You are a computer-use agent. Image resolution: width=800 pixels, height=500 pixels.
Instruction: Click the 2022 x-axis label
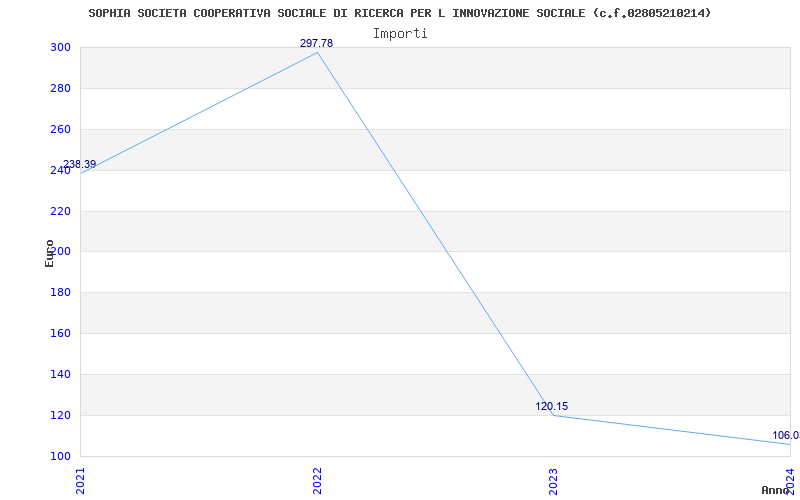coord(317,481)
